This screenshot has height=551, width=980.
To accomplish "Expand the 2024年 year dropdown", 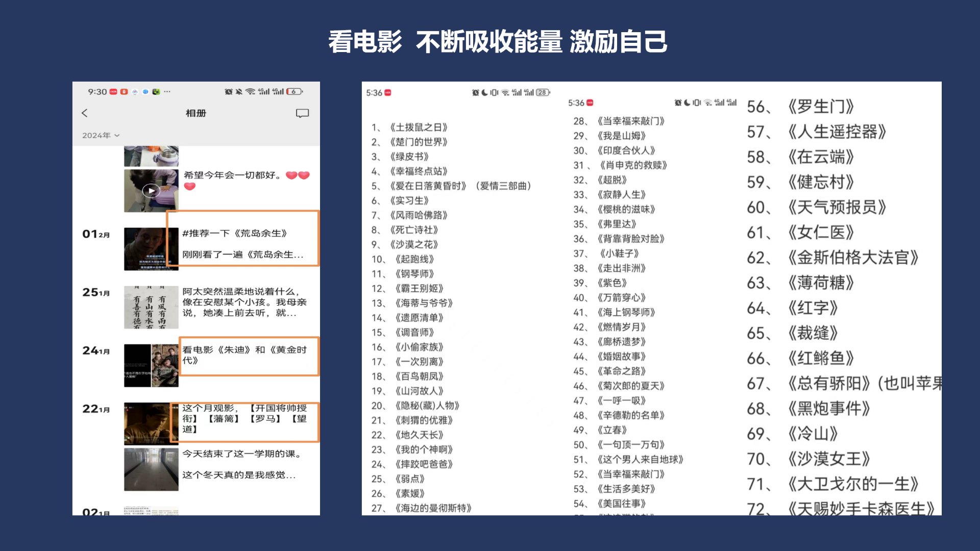I will 101,135.
